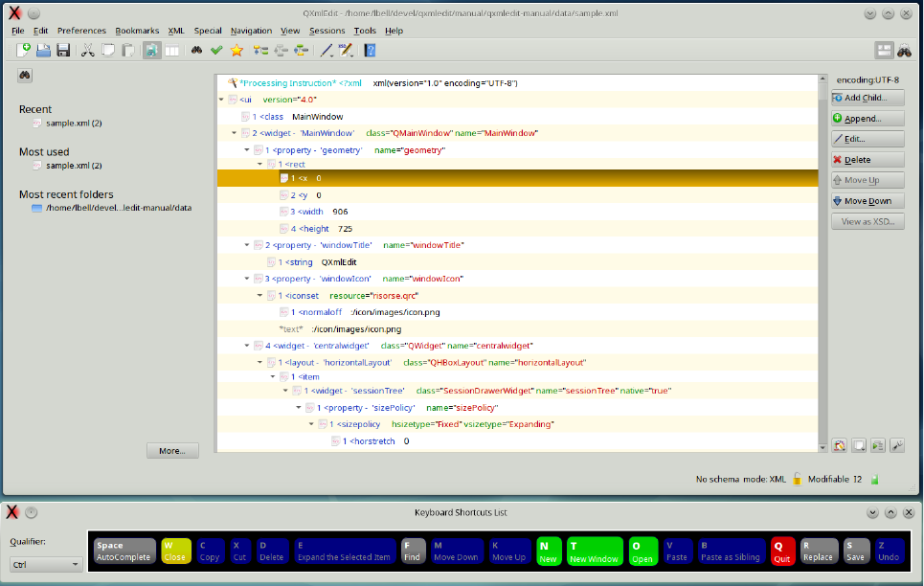
Task: Click the More... button in sessions panel
Action: [x=172, y=450]
